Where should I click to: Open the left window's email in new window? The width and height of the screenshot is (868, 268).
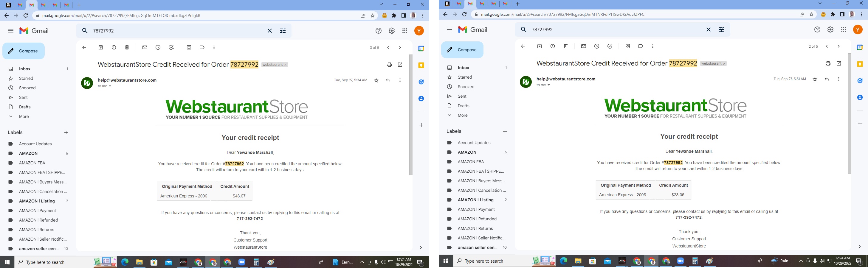pos(400,65)
